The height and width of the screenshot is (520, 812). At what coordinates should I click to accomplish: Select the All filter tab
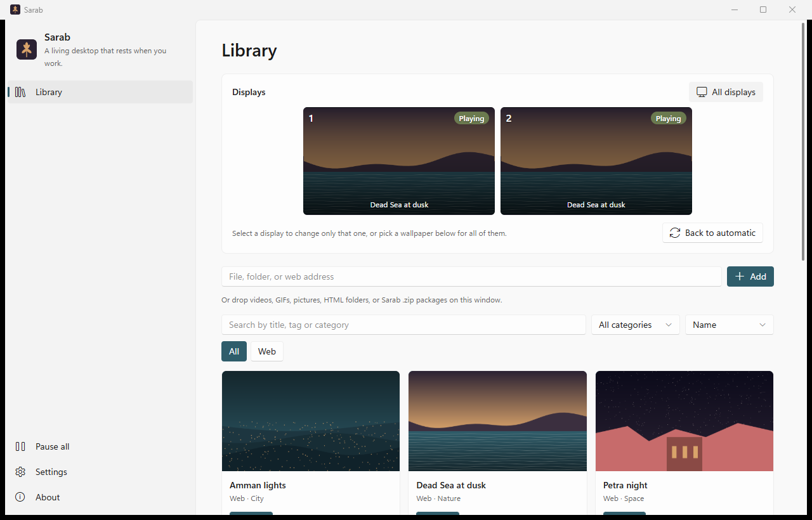234,351
